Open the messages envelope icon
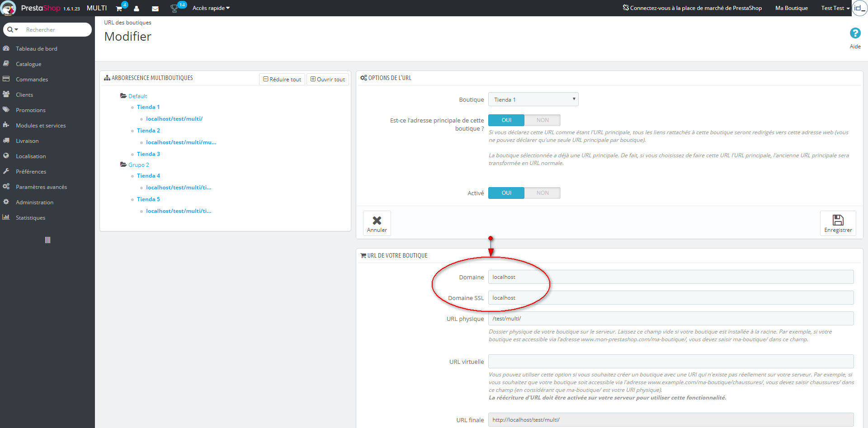The height and width of the screenshot is (428, 868). [x=155, y=9]
